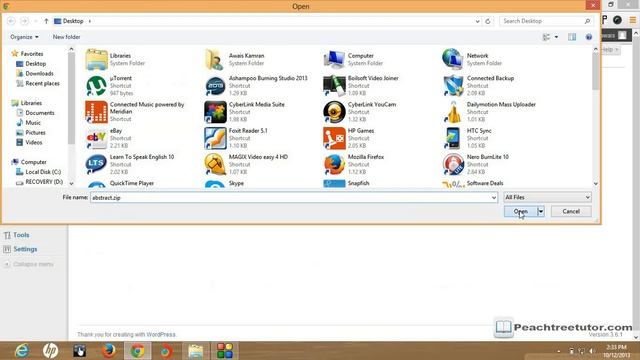640x360 pixels.
Task: Select the Foxit Reader 5.1 icon
Action: tap(215, 138)
